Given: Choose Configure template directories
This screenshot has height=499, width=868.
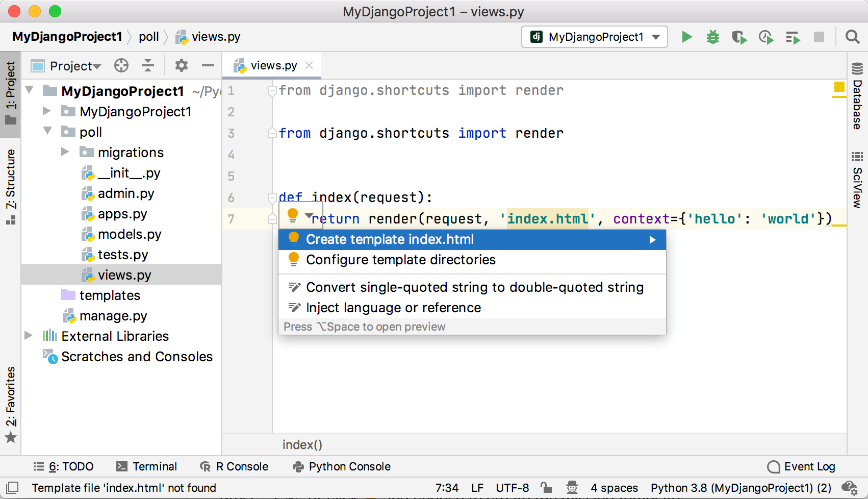Looking at the screenshot, I should click(401, 260).
